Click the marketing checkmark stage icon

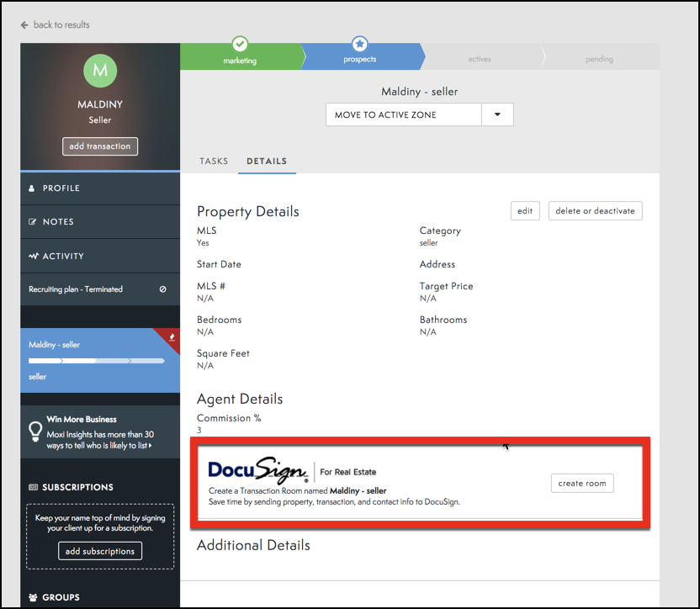(x=240, y=44)
